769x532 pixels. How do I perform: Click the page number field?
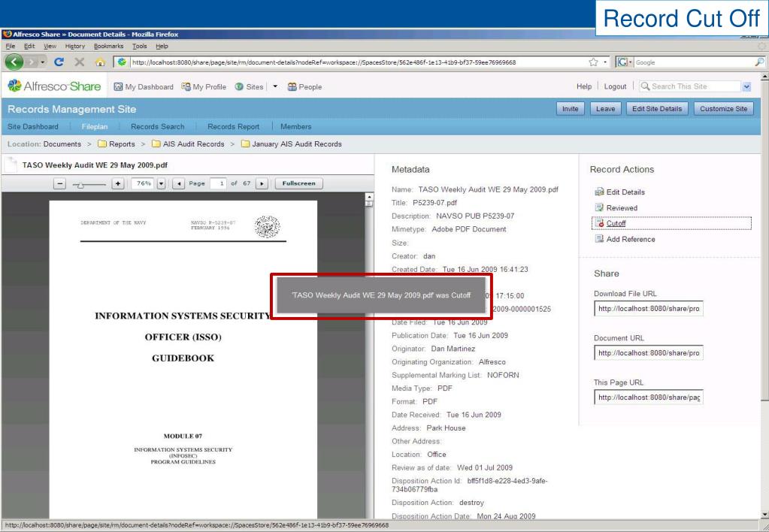click(218, 183)
